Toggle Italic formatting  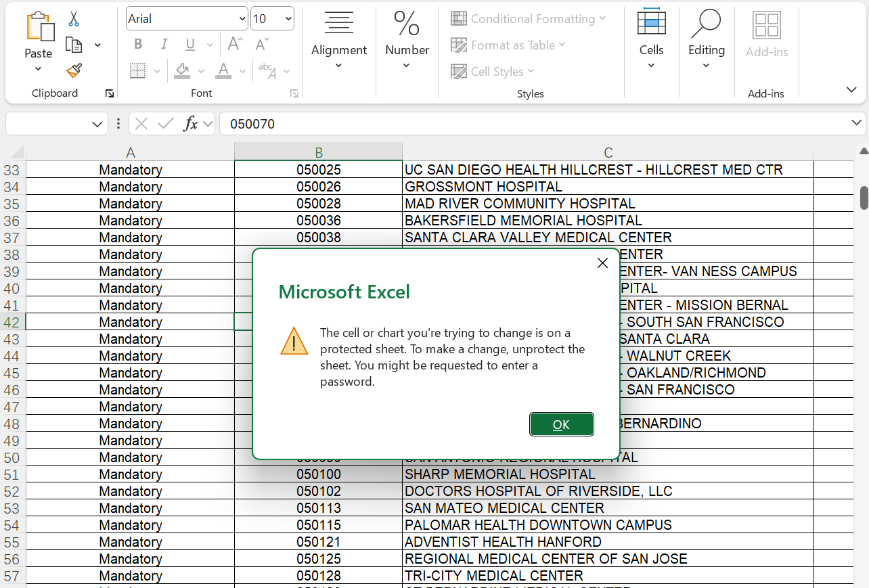click(164, 45)
